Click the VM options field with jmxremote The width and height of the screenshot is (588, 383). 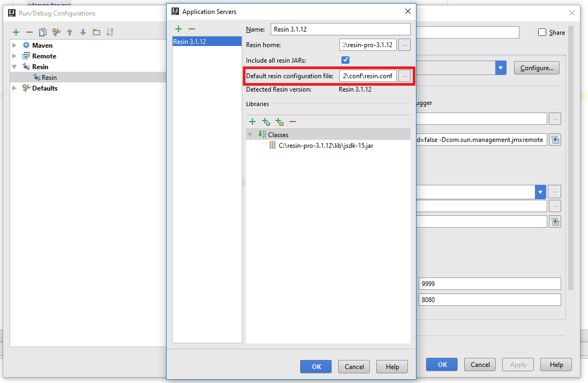[x=481, y=140]
